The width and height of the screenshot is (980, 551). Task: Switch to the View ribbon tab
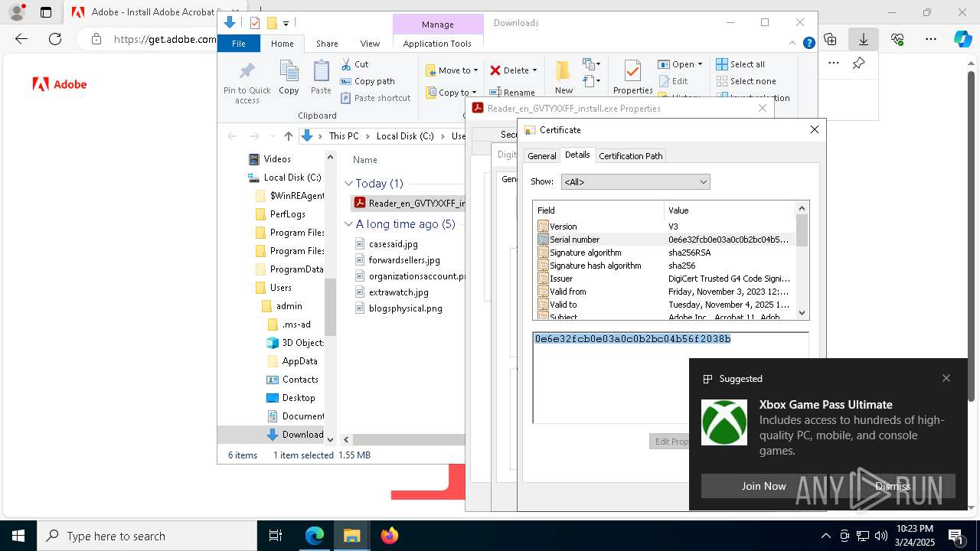click(x=370, y=44)
